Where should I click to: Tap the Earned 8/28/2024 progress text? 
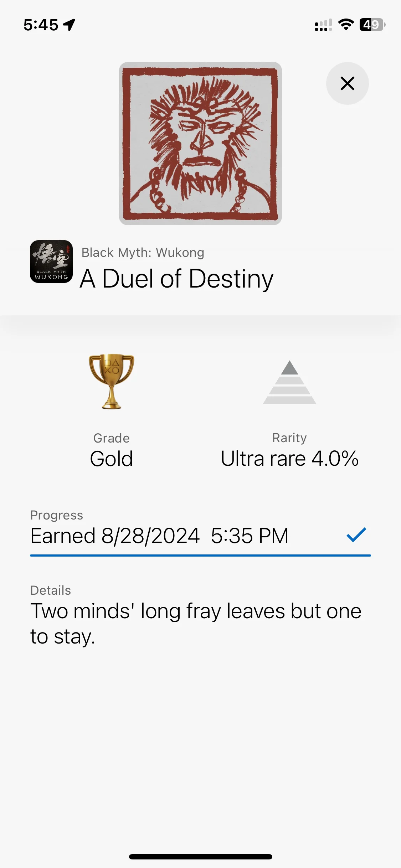(159, 536)
